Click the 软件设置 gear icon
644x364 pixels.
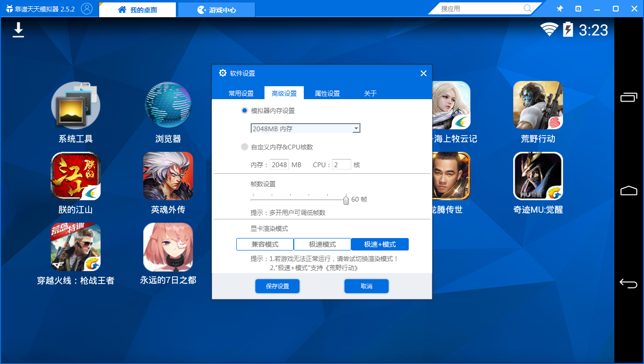(x=223, y=73)
